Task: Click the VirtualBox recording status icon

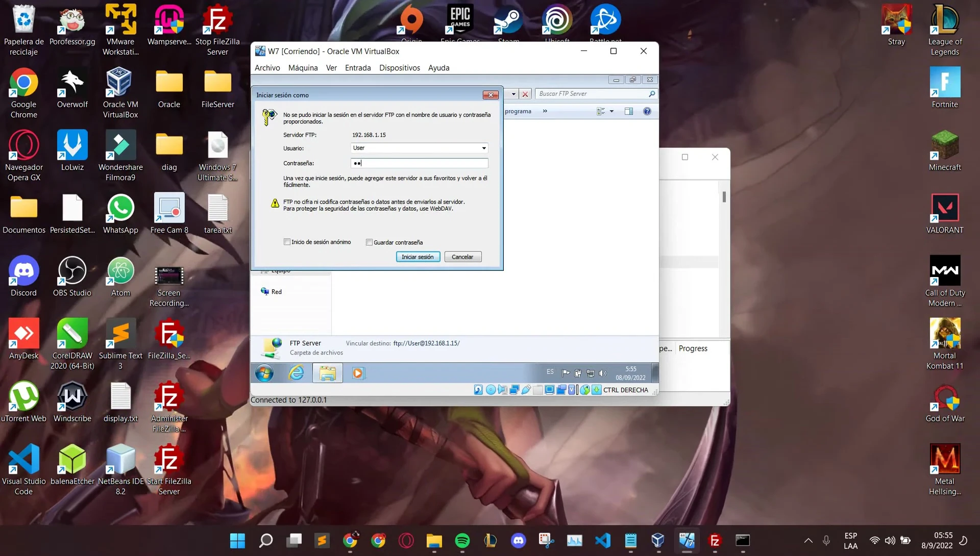Action: pyautogui.click(x=561, y=390)
